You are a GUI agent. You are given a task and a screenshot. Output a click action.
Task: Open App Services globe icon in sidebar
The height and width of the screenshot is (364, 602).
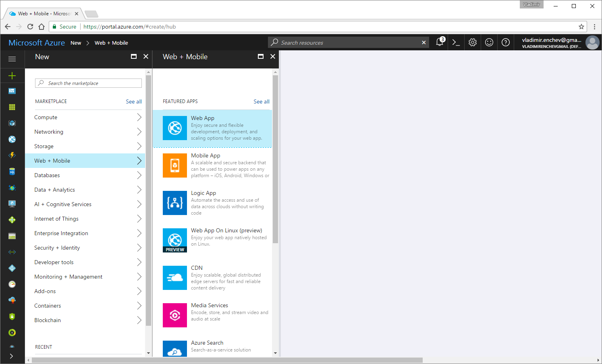(12, 139)
